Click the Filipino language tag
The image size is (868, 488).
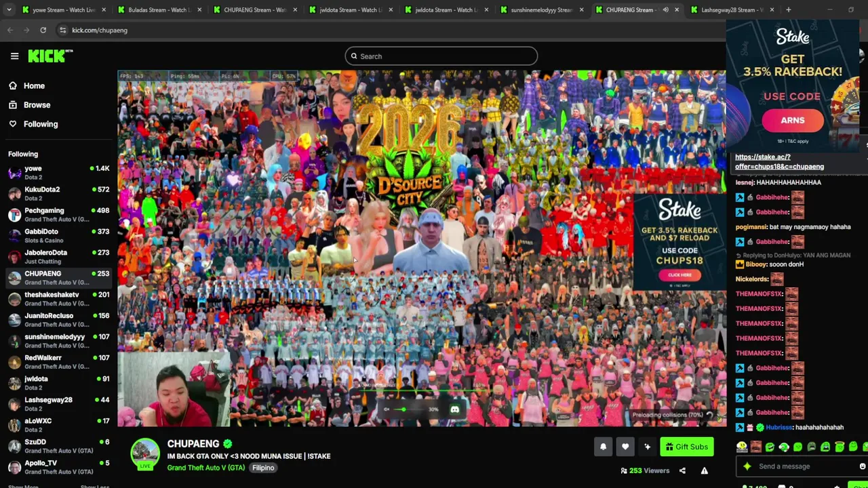tap(263, 468)
